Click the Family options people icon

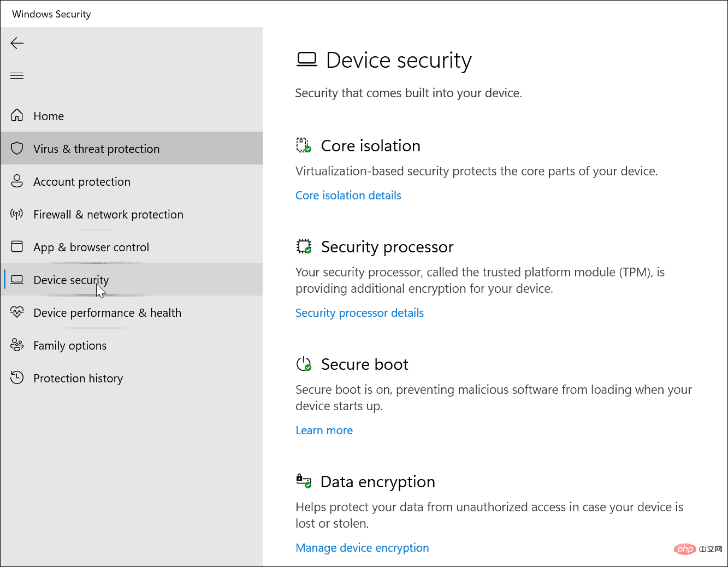17,345
